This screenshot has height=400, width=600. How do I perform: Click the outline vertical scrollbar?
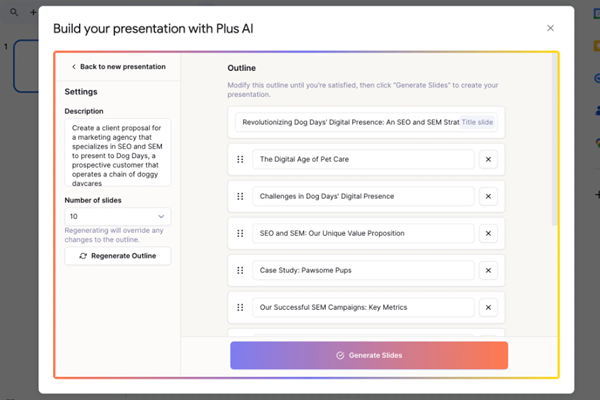pos(555,140)
